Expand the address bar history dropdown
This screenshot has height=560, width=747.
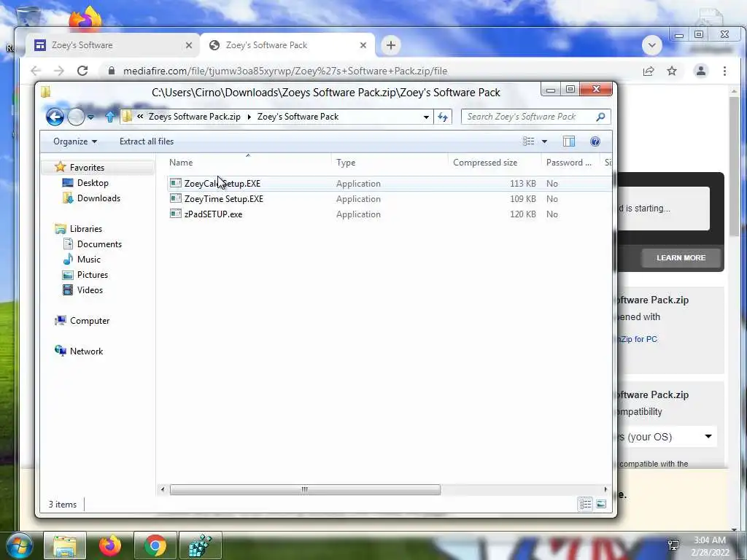[x=426, y=117]
